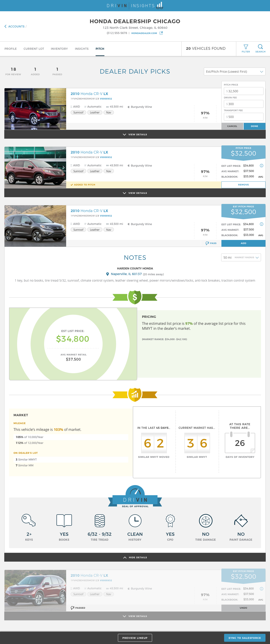Expand View Details on passed vehicle
Image resolution: width=270 pixels, height=644 pixels.
pyautogui.click(x=135, y=616)
